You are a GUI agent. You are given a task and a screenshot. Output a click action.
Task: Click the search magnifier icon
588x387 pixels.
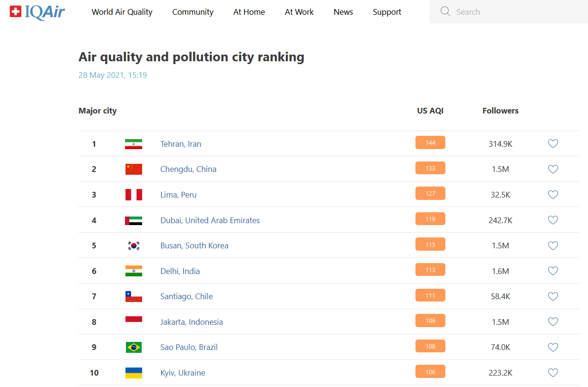(x=445, y=12)
